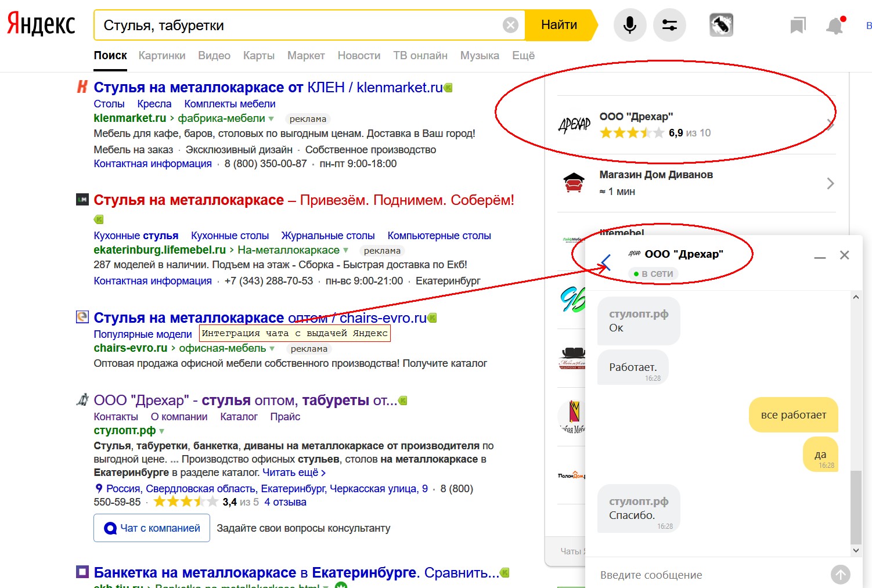Click the chat scrollbar up arrow
Image resolution: width=872 pixels, height=588 pixels.
[856, 297]
